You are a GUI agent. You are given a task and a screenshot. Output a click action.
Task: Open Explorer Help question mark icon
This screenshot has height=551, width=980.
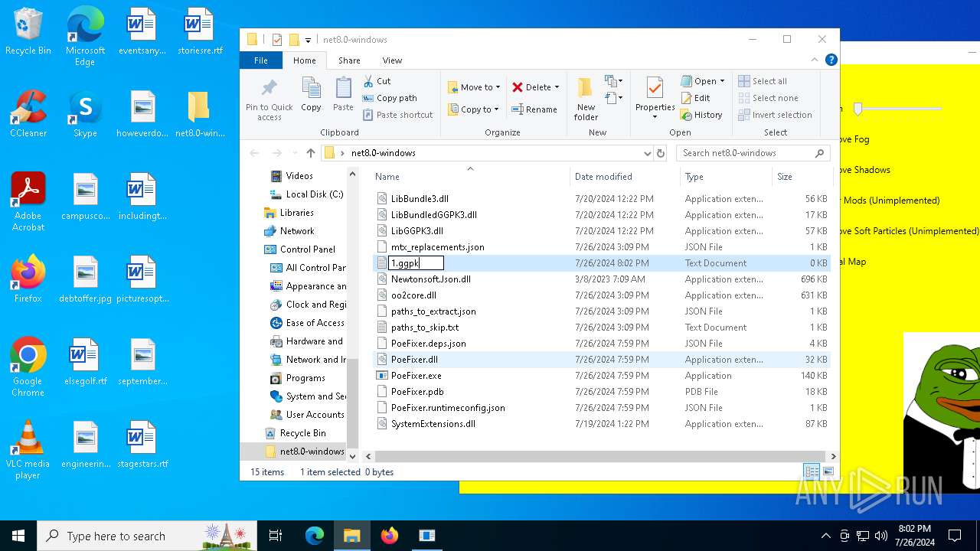[x=831, y=60]
